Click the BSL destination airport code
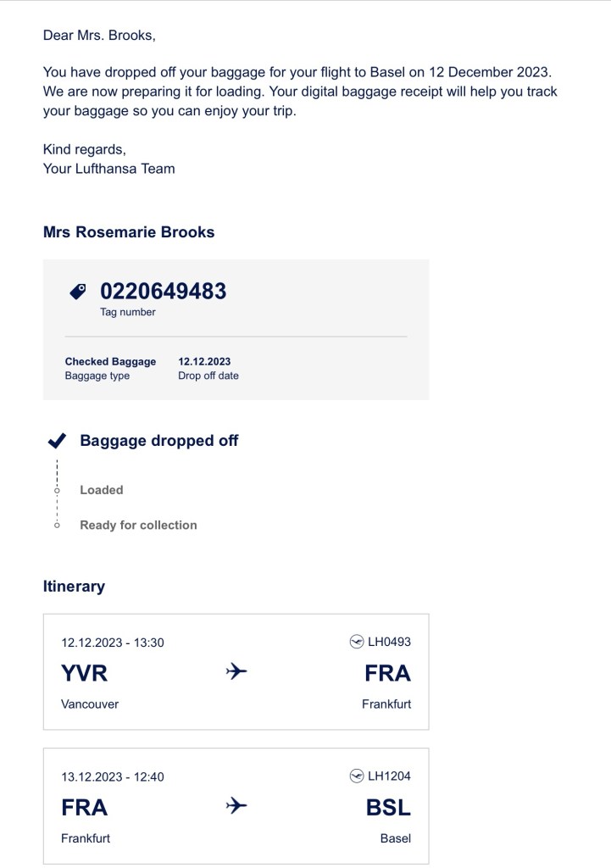Image resolution: width=611 pixels, height=868 pixels. 388,808
